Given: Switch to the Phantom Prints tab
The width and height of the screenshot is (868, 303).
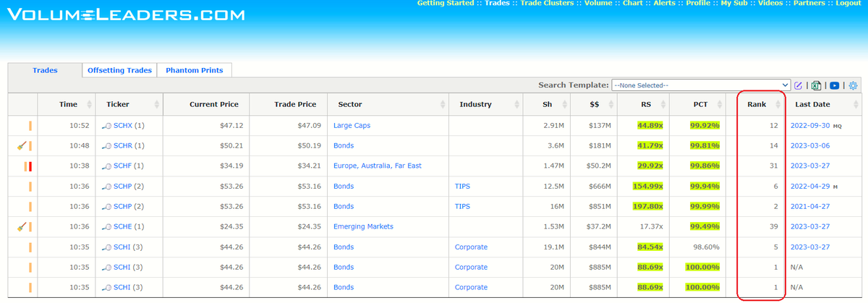Looking at the screenshot, I should [x=194, y=70].
